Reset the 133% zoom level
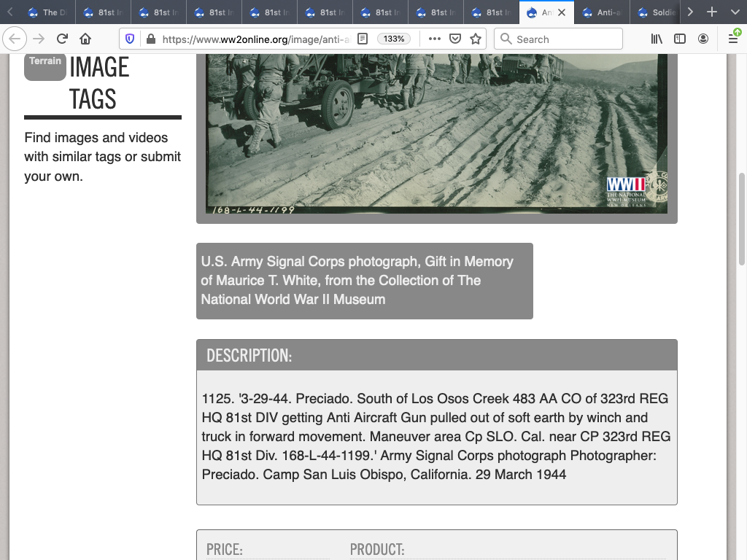Image resolution: width=747 pixels, height=560 pixels. click(x=394, y=39)
